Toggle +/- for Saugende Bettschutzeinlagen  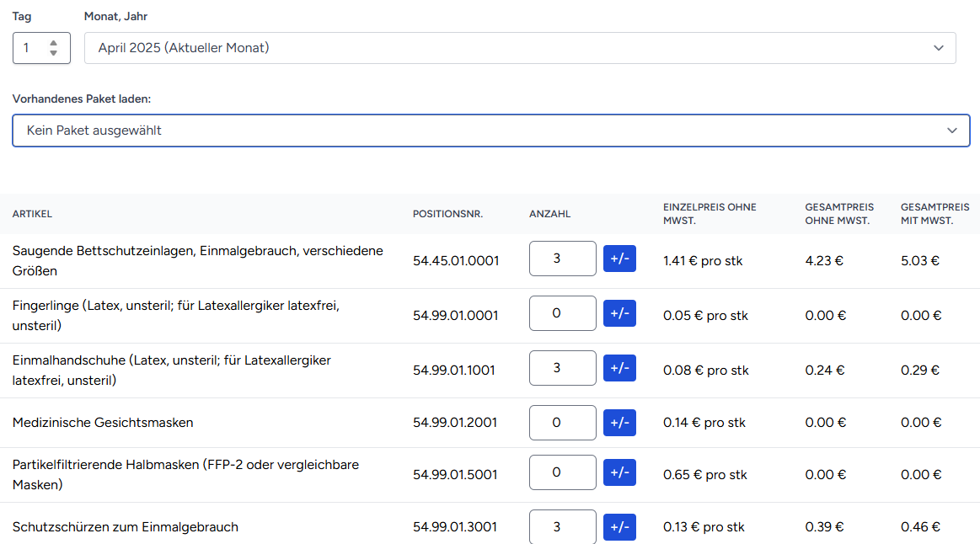point(619,259)
